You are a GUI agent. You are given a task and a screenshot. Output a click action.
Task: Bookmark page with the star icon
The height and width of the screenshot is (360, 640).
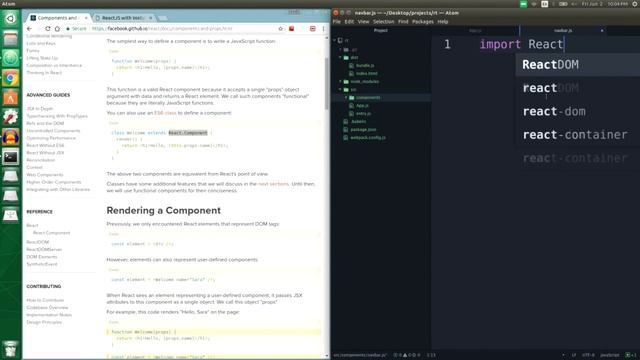pos(280,29)
